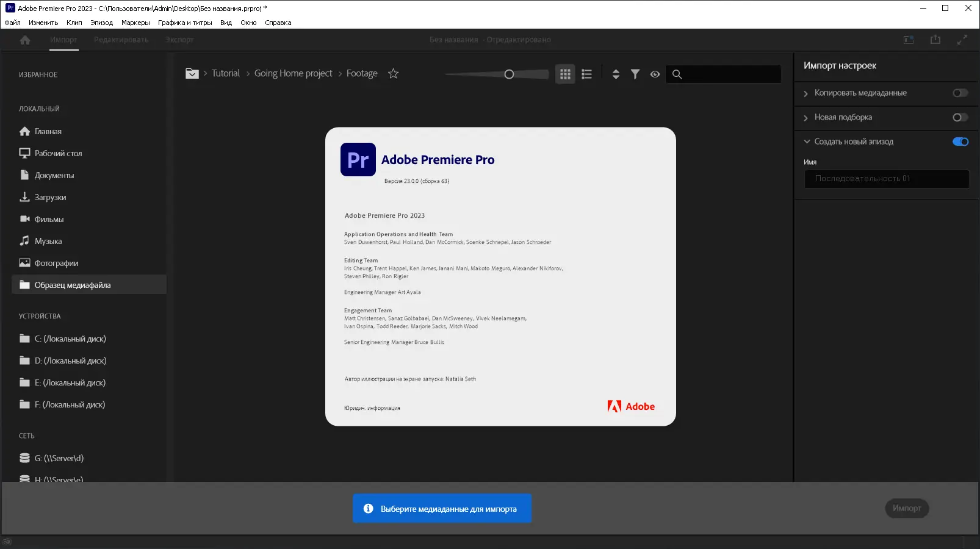Open network drive G: (\\Server\d)
Screen dimensions: 980x549
coord(89,458)
